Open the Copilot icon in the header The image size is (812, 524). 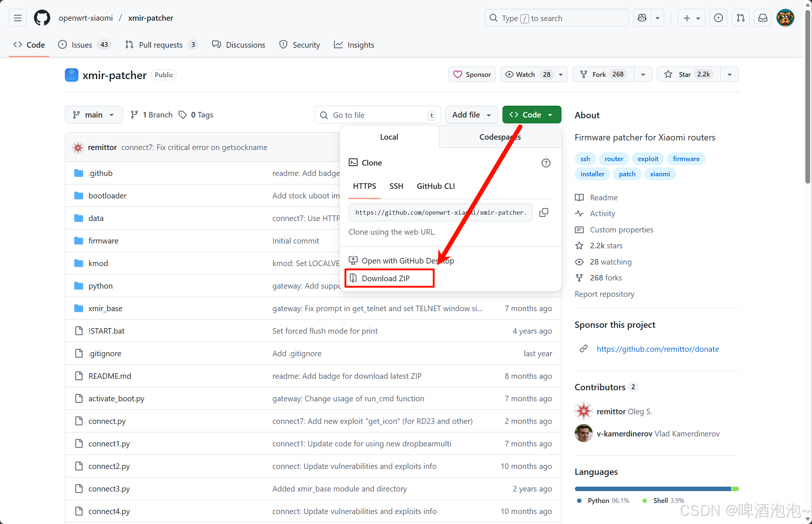[x=642, y=18]
